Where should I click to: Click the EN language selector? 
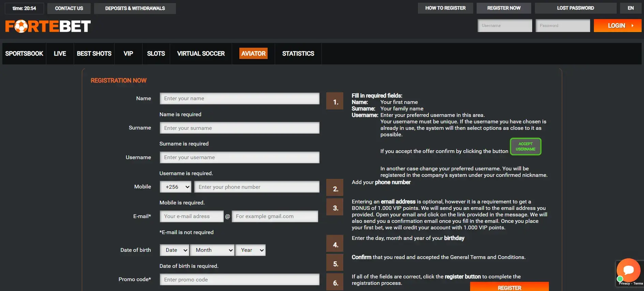[x=630, y=8]
